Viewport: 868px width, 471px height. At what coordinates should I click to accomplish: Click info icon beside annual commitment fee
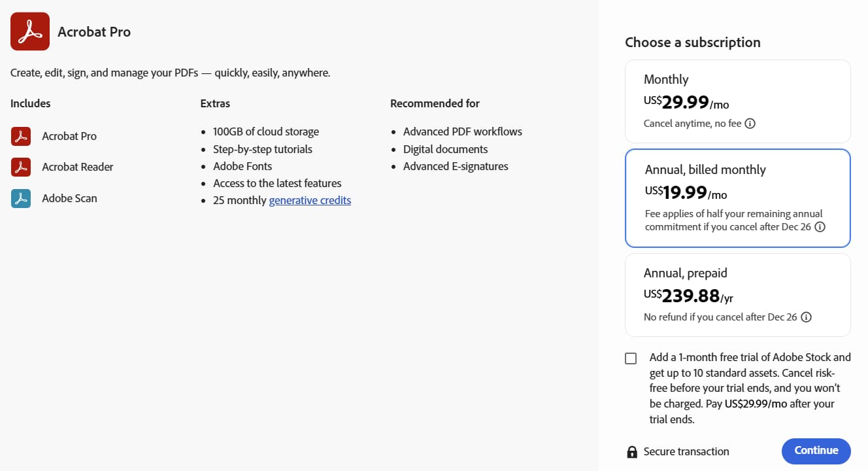(820, 227)
